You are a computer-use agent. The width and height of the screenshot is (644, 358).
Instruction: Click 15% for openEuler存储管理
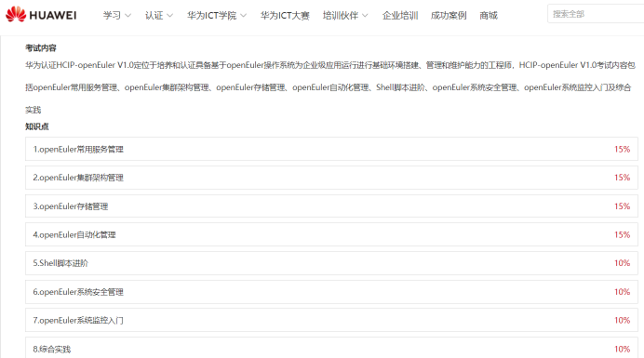tap(622, 206)
